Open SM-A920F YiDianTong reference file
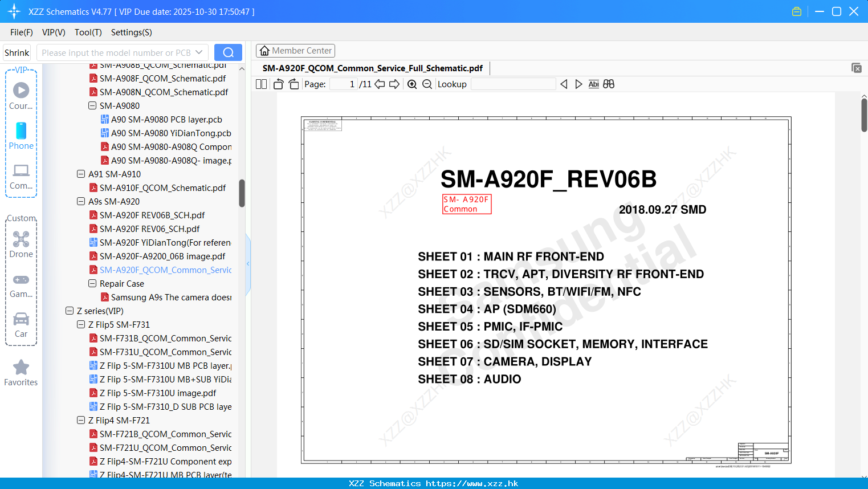Screen dimensions: 868x489 point(165,242)
